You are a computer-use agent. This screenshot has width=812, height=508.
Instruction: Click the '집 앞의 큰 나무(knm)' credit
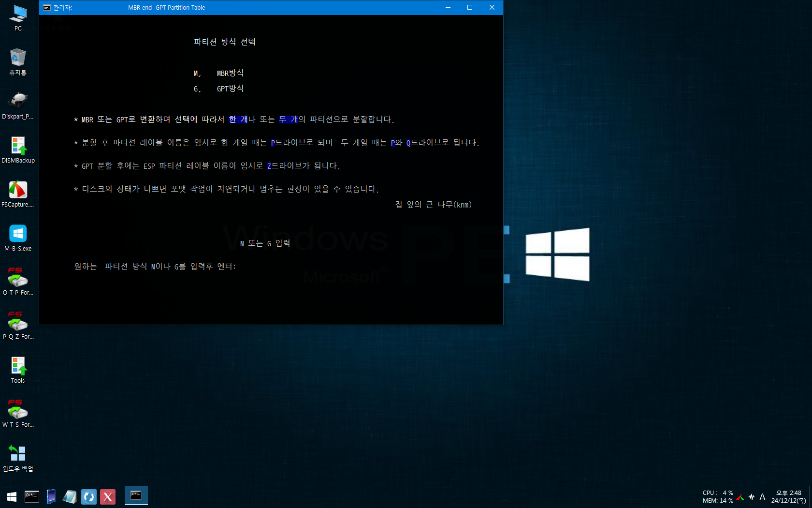coord(434,205)
